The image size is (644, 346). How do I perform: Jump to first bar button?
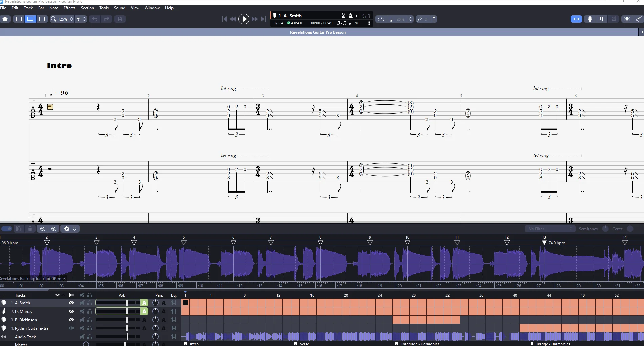[224, 19]
